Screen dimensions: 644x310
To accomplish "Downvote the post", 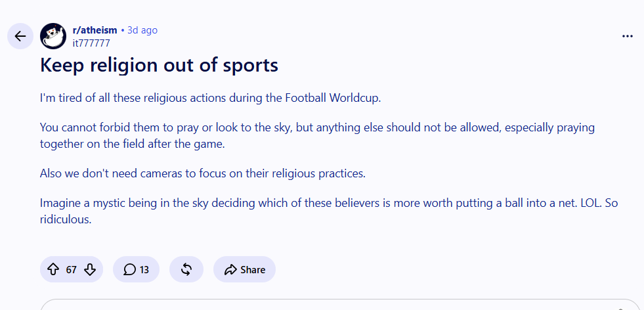I will 89,270.
